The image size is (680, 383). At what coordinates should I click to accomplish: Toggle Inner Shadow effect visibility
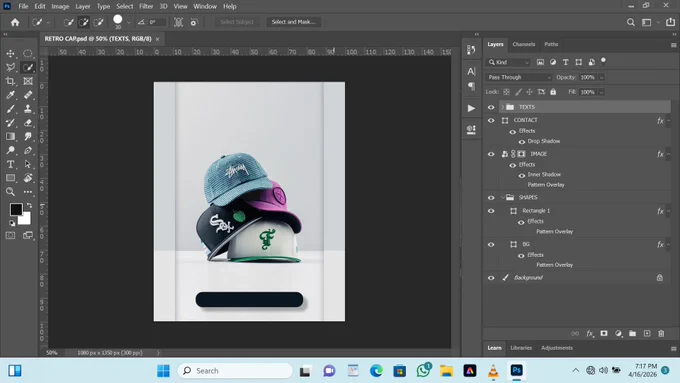(522, 175)
